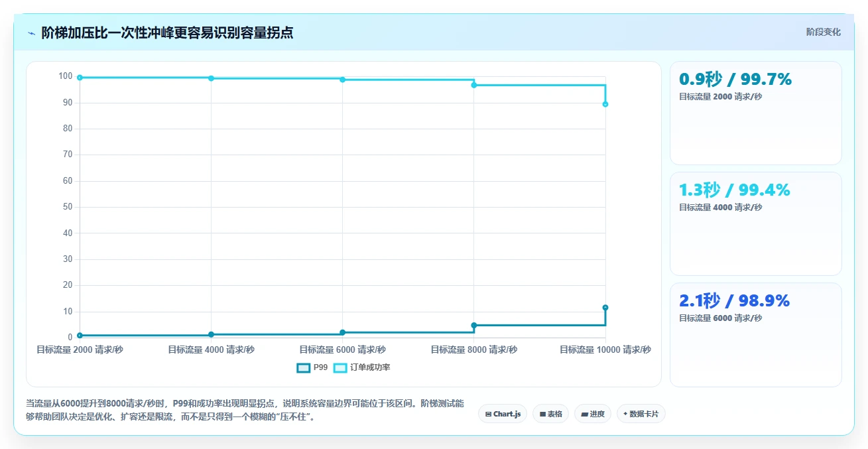868x449 pixels.
Task: Click the 阶段变化 label in header
Action: (x=823, y=32)
